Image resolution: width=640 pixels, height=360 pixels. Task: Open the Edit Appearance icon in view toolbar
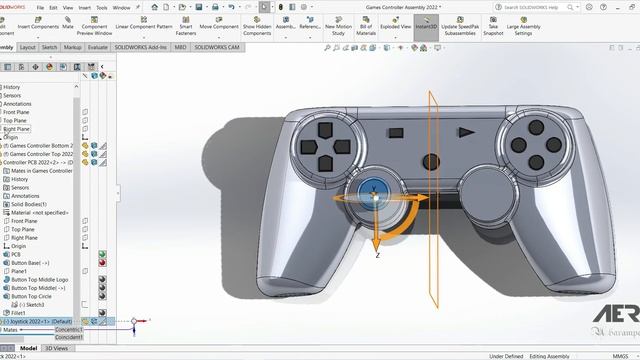[x=414, y=48]
